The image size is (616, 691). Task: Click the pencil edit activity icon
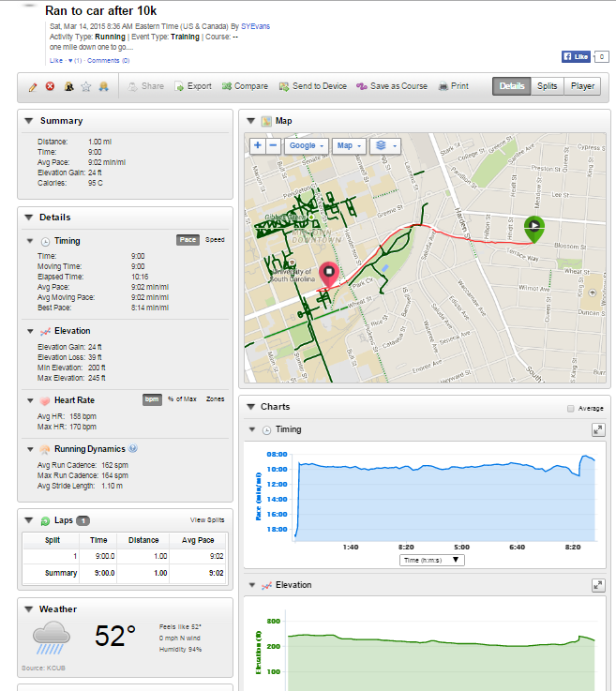click(x=33, y=86)
